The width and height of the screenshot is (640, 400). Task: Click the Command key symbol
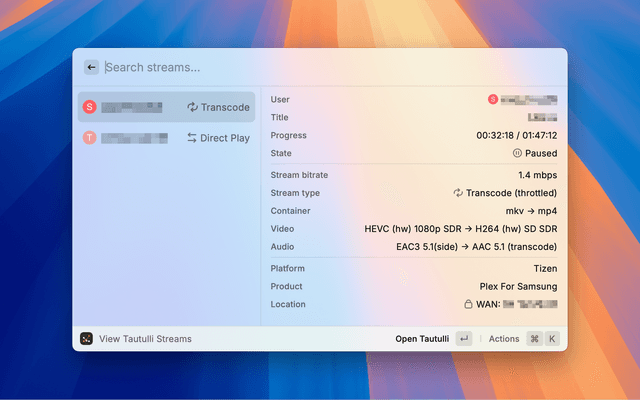point(535,339)
